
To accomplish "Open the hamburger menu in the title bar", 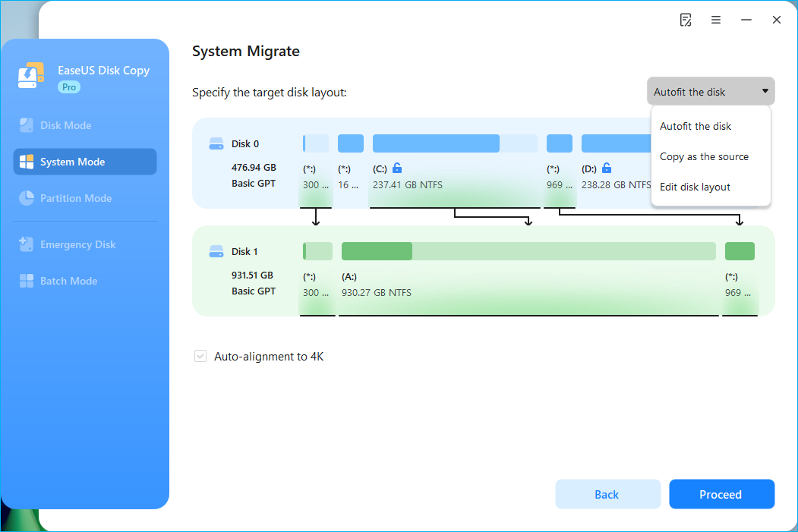I will (716, 20).
